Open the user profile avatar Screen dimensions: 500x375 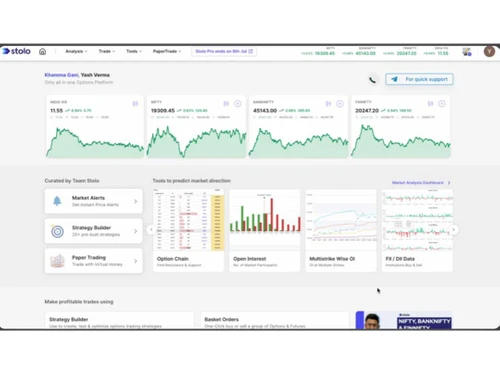tap(489, 51)
